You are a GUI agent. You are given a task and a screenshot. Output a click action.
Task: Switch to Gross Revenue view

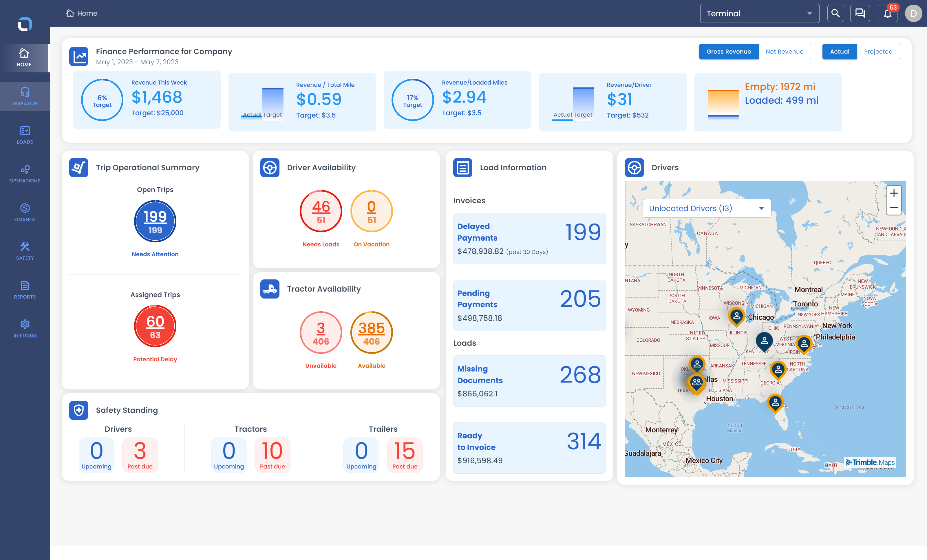pyautogui.click(x=729, y=52)
